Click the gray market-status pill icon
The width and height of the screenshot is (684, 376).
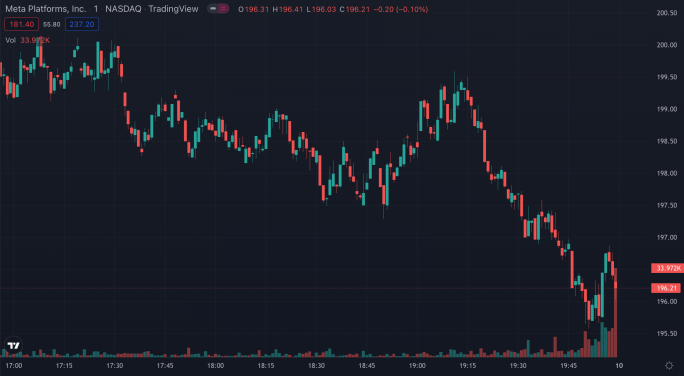coord(213,9)
